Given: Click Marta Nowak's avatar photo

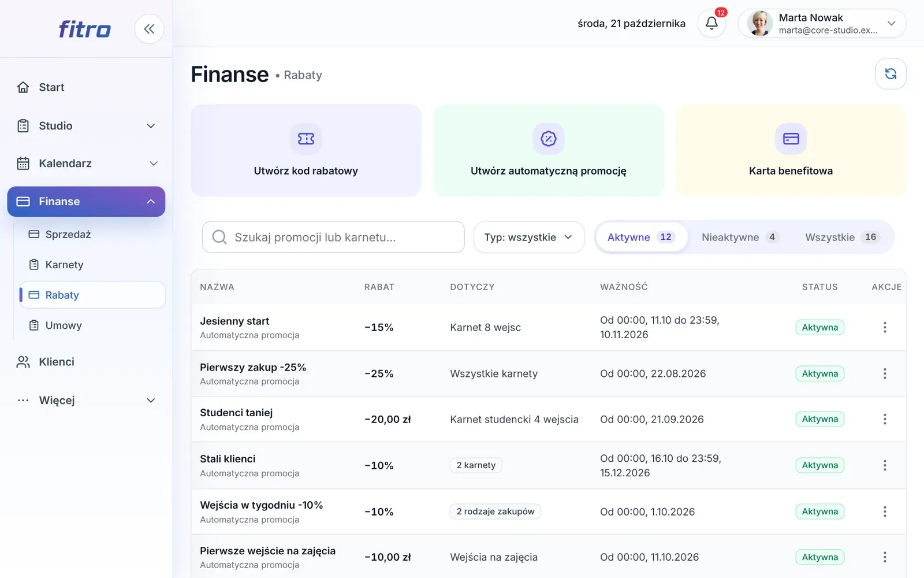Looking at the screenshot, I should pos(760,23).
